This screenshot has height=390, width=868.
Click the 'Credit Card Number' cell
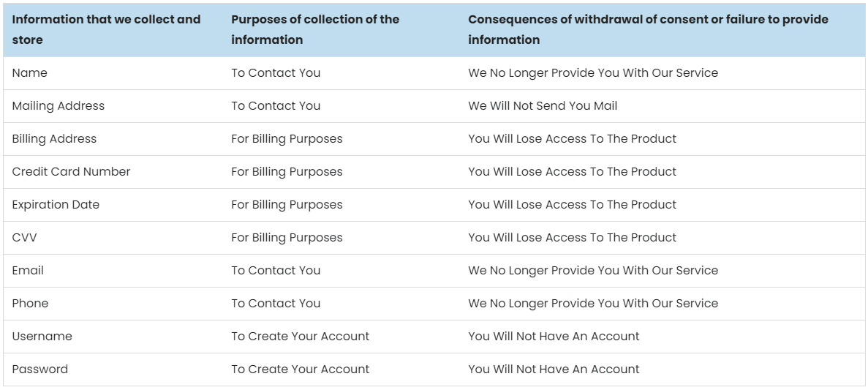point(113,172)
